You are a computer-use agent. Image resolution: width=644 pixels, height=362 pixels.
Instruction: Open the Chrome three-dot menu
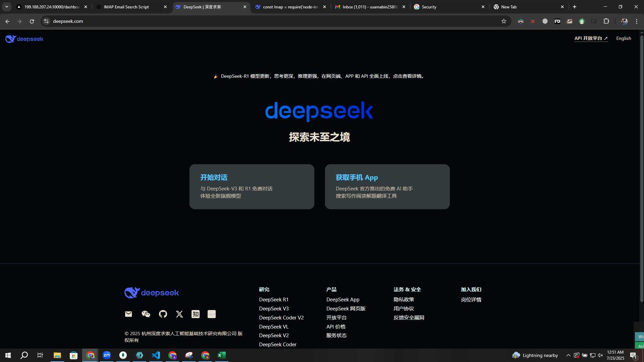[x=637, y=21]
